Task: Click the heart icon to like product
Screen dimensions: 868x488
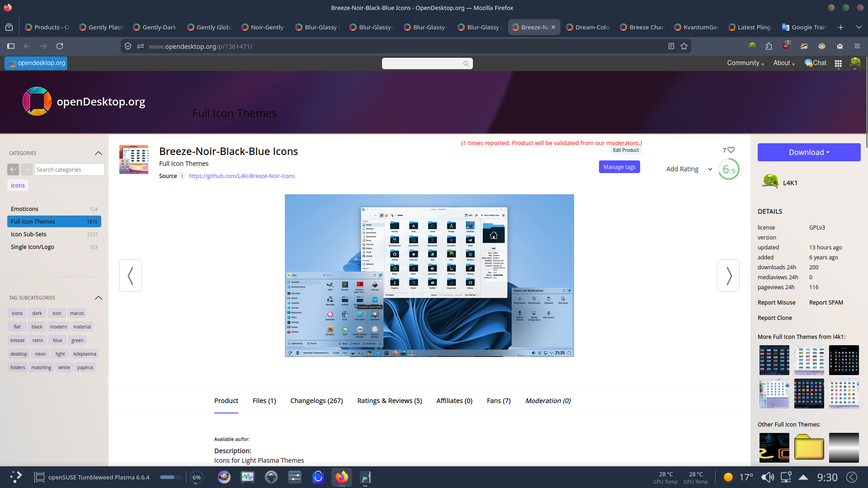Action: (731, 150)
